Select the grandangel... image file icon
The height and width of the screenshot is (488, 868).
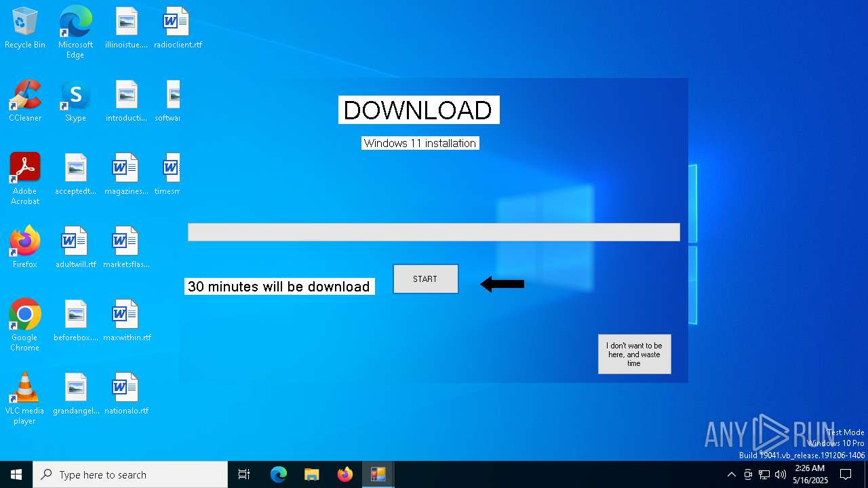[75, 394]
